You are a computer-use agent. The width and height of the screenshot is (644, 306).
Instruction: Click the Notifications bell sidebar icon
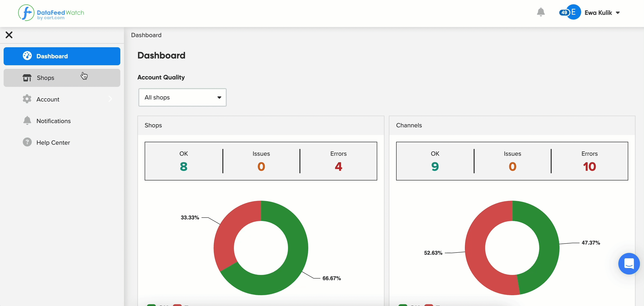27,121
